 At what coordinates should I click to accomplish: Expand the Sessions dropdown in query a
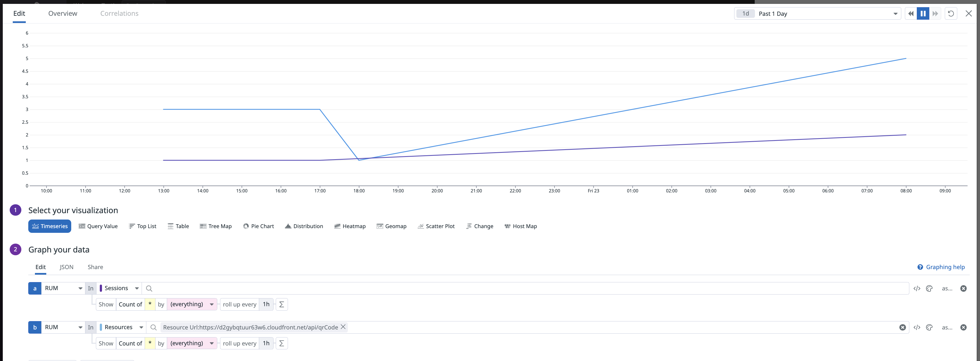(x=120, y=288)
